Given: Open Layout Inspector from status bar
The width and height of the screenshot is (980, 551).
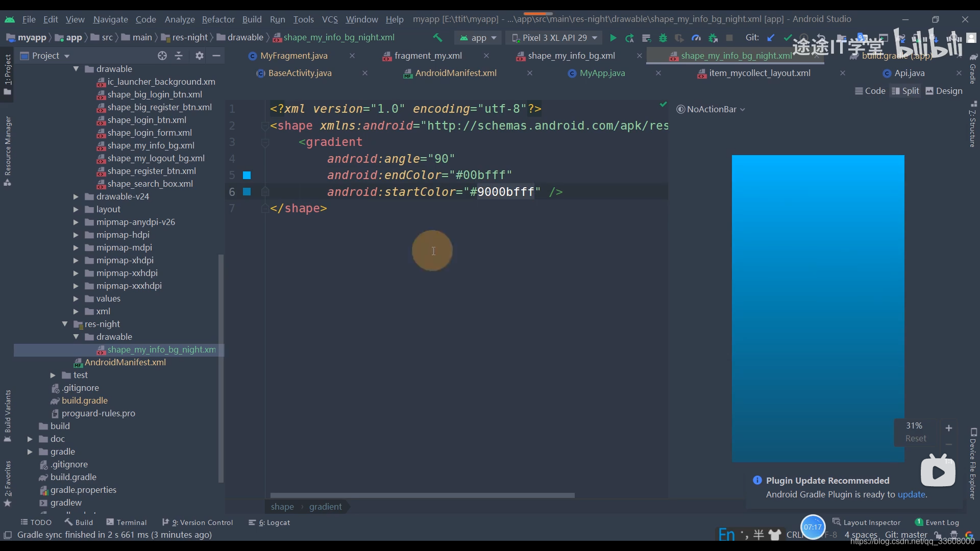Looking at the screenshot, I should click(867, 522).
